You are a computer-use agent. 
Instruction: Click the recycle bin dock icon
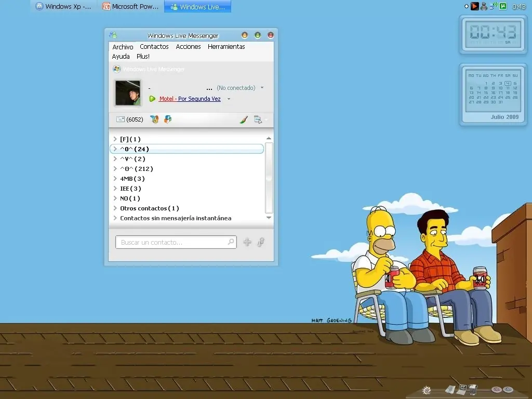[x=474, y=390]
